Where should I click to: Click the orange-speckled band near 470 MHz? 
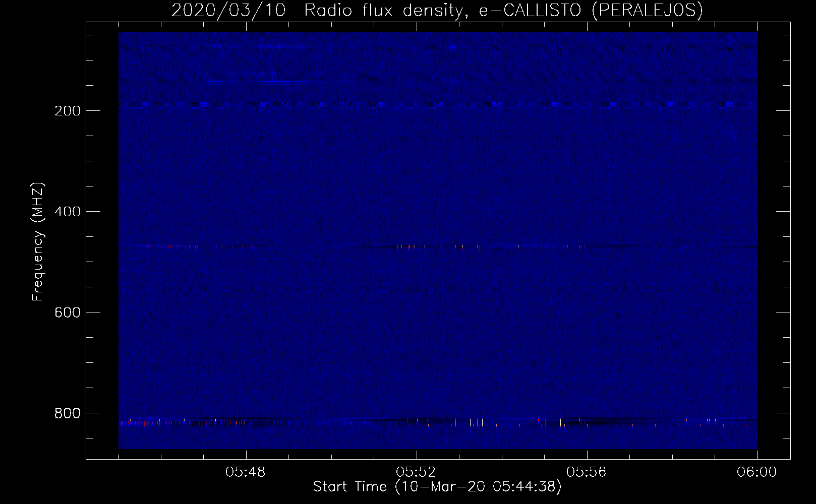(x=438, y=246)
